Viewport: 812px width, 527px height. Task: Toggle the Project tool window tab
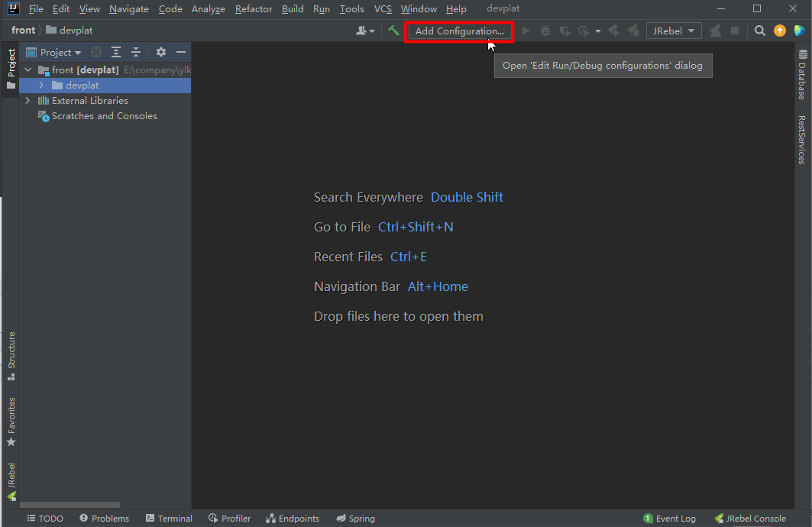(x=11, y=69)
